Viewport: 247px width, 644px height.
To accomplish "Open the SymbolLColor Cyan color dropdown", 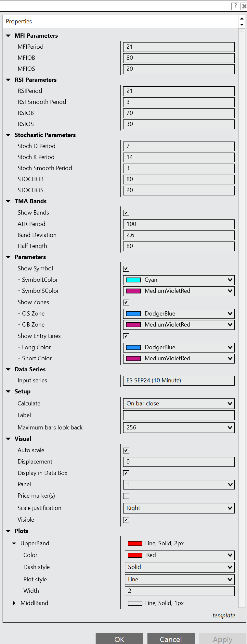I will click(x=179, y=280).
